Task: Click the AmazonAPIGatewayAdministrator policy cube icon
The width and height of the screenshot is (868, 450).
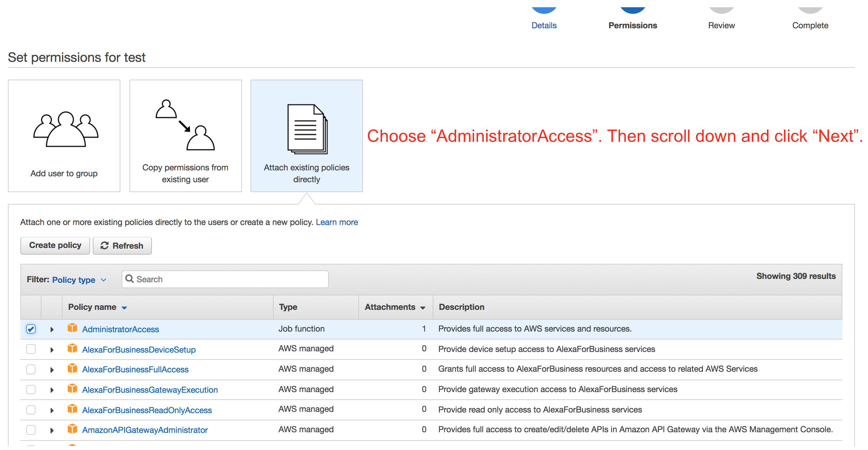Action: [x=72, y=429]
